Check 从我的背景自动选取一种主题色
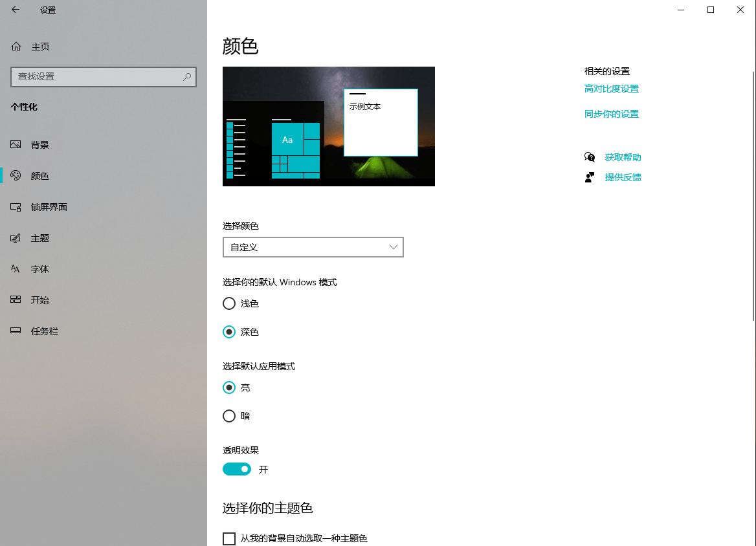The image size is (756, 546). pyautogui.click(x=229, y=538)
